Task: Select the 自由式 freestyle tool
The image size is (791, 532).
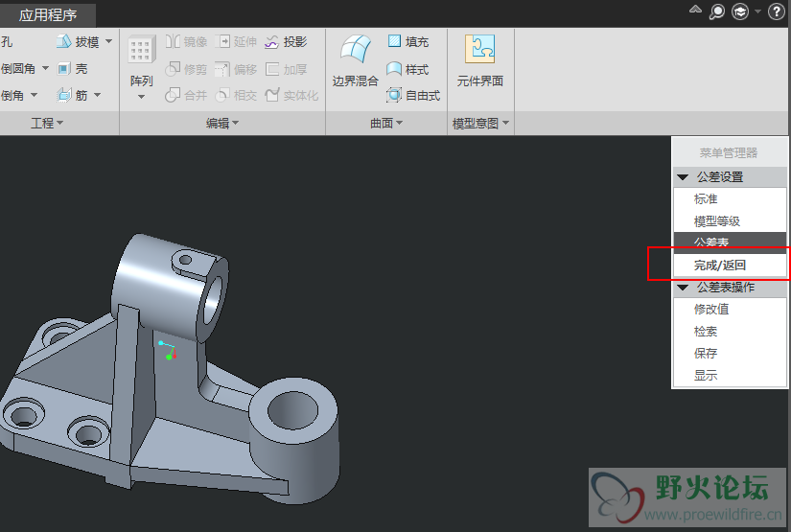Action: click(413, 95)
